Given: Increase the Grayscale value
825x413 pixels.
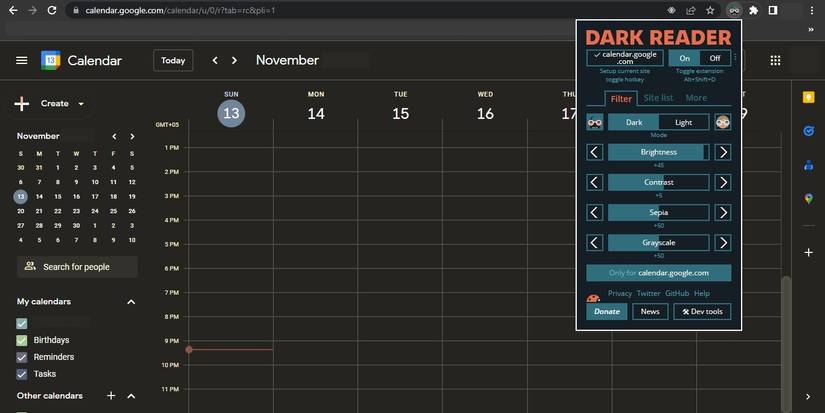Looking at the screenshot, I should (x=723, y=243).
